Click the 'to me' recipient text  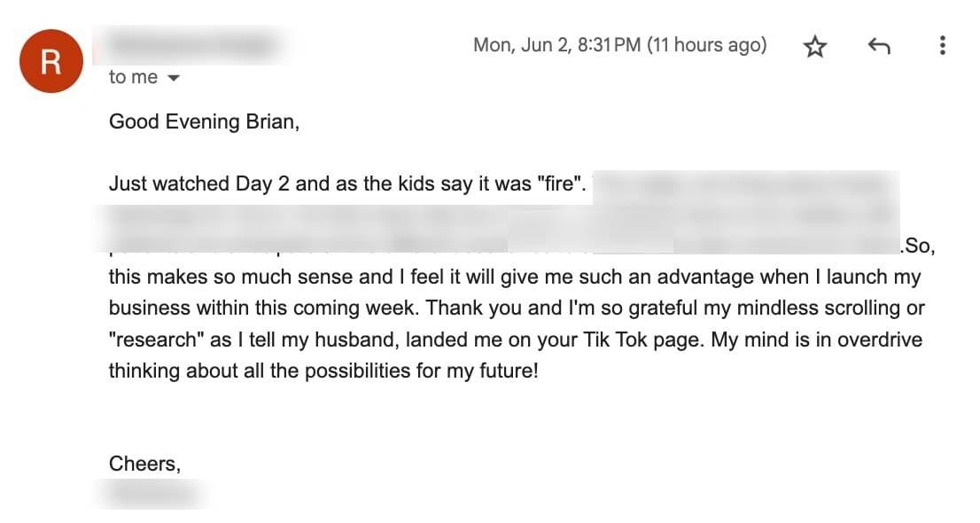[x=133, y=77]
